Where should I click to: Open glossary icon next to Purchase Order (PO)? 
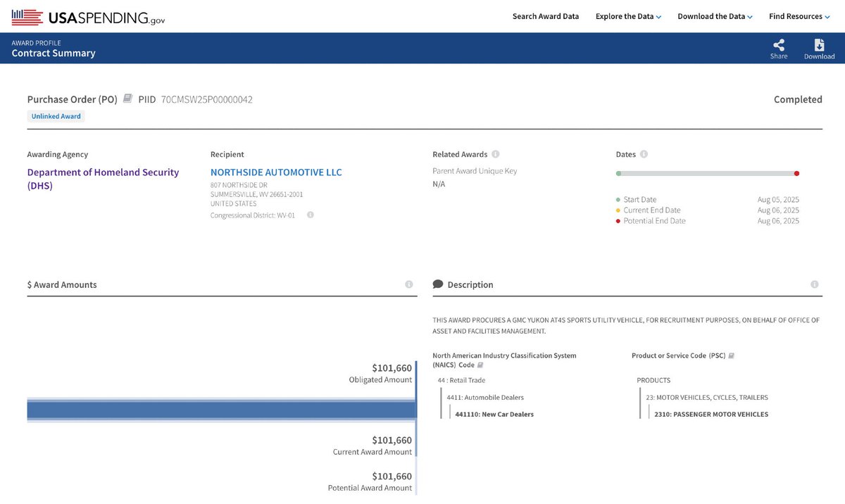pyautogui.click(x=127, y=99)
